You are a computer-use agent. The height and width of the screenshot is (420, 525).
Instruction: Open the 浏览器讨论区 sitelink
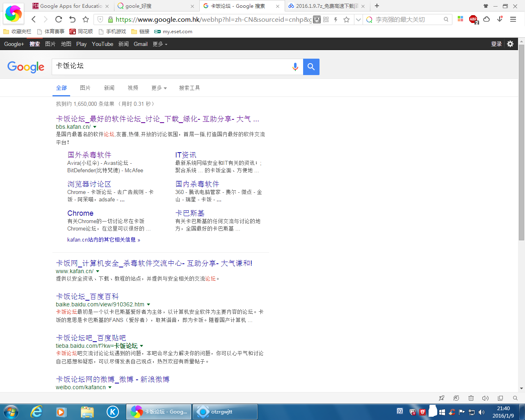pos(89,184)
